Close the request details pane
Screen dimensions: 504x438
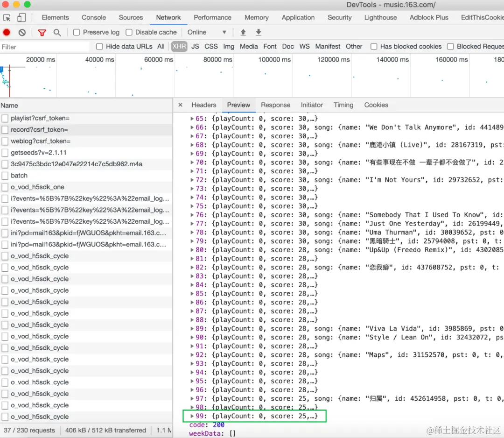(x=180, y=105)
